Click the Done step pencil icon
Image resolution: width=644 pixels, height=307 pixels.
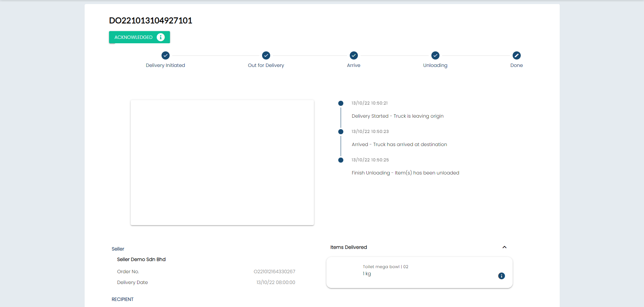click(516, 55)
